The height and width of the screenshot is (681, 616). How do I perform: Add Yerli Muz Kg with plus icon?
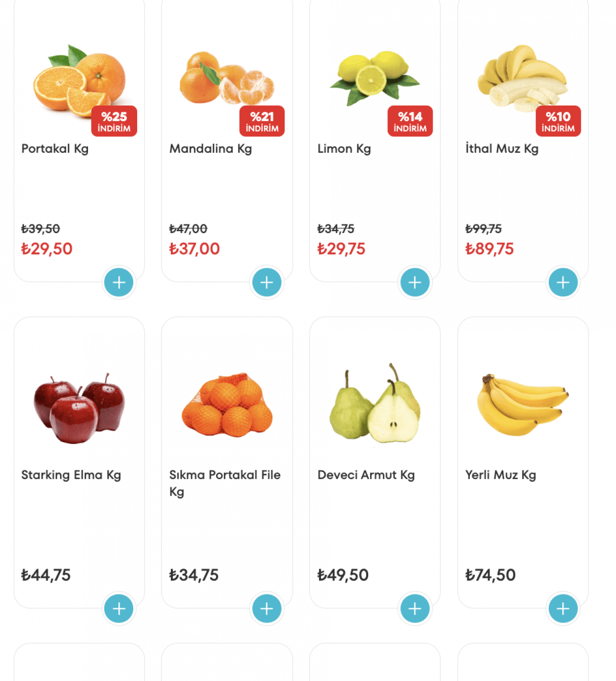[x=563, y=608]
